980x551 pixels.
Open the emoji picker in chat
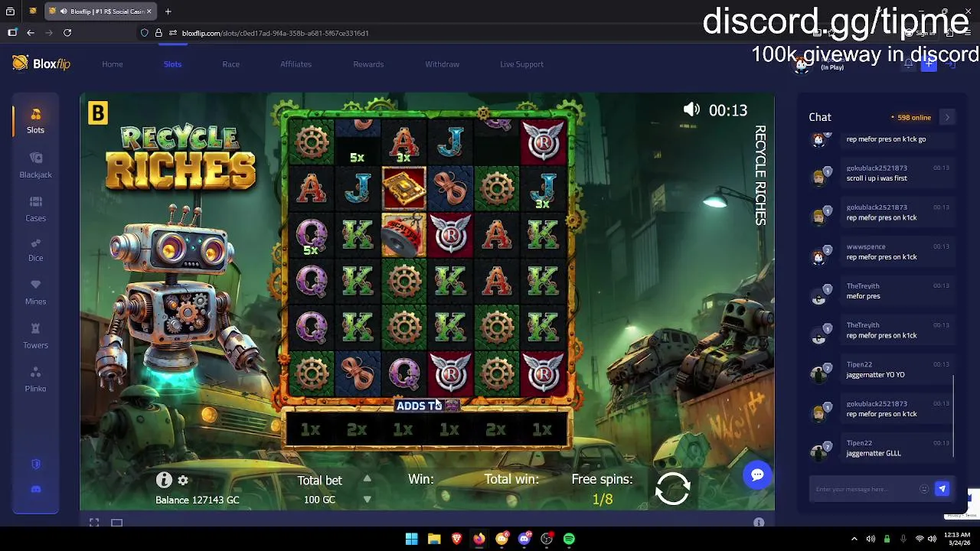(924, 489)
